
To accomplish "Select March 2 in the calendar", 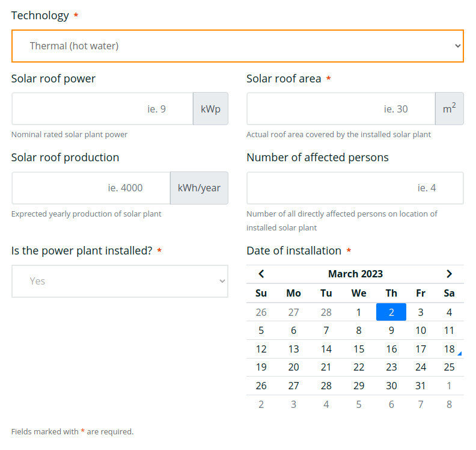I will 391,312.
